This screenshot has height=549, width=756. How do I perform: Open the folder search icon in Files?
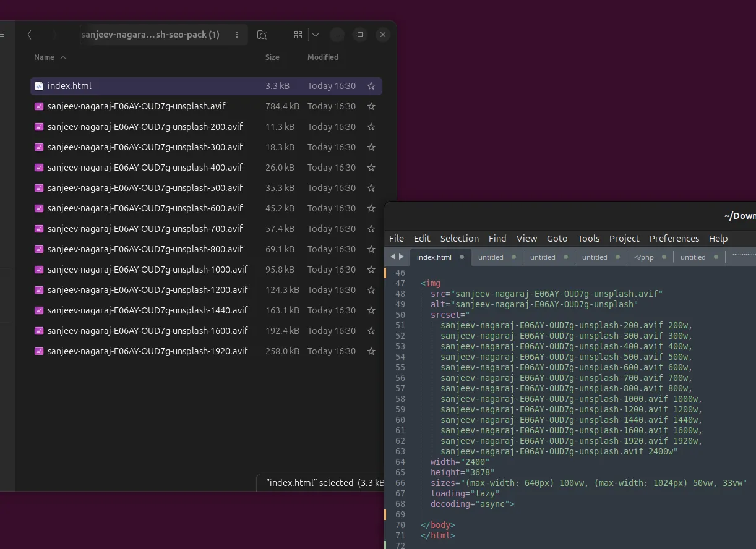click(x=262, y=35)
